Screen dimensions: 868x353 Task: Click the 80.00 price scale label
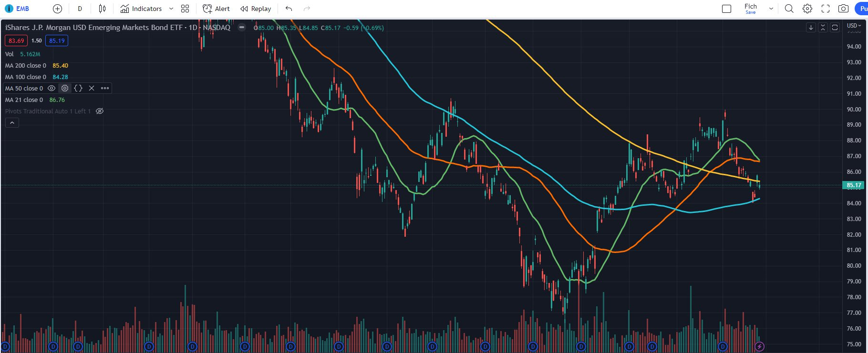point(854,266)
